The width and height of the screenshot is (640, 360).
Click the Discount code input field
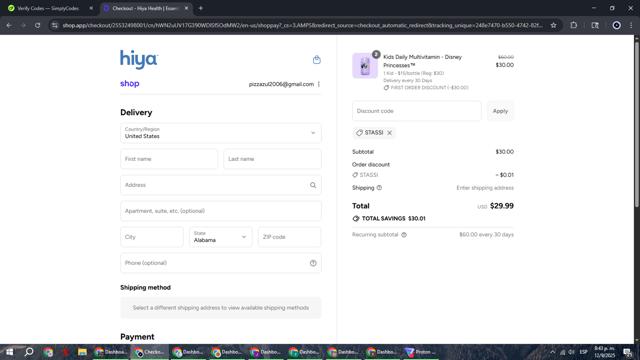click(417, 111)
